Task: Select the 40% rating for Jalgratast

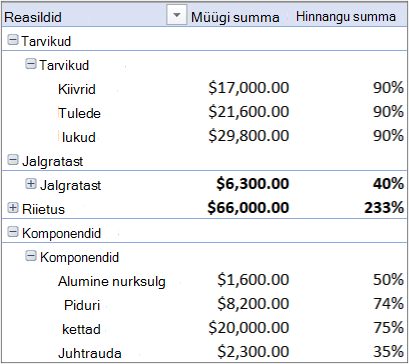Action: [x=388, y=184]
